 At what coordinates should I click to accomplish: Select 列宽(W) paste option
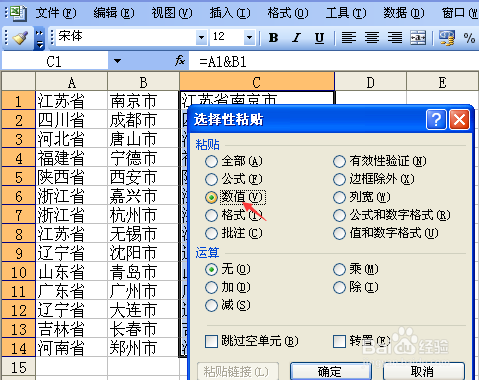[362, 197]
